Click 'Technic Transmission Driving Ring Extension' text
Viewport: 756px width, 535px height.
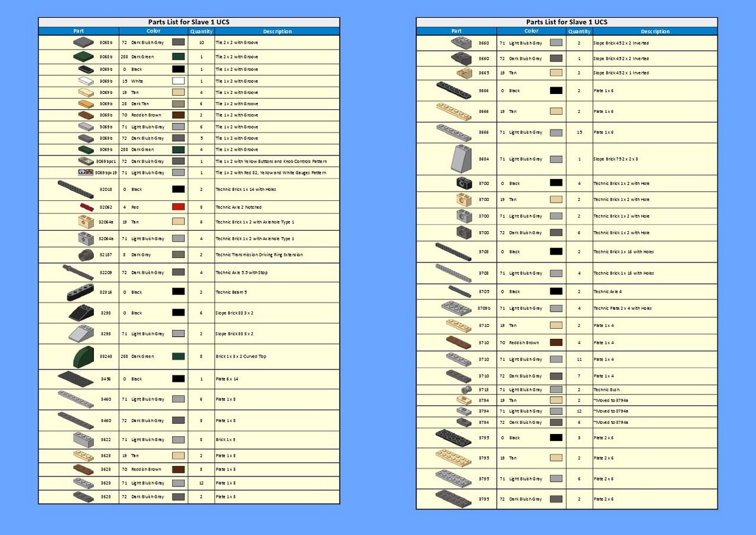click(x=259, y=255)
